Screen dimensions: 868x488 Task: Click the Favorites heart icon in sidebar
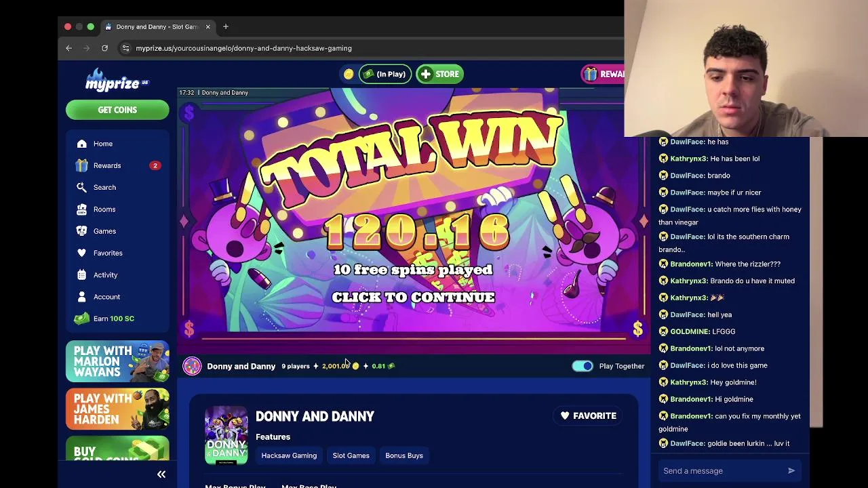(x=82, y=253)
